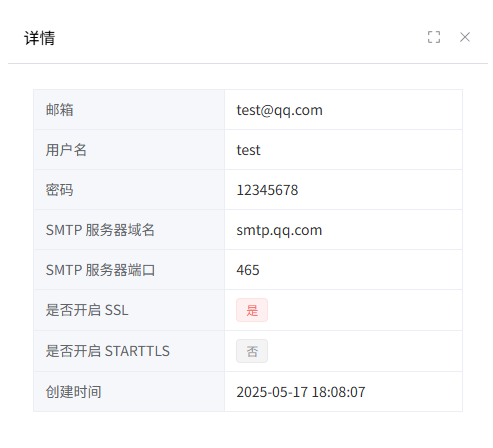
Task: Click the 是否开启 SSL label
Action: click(87, 310)
